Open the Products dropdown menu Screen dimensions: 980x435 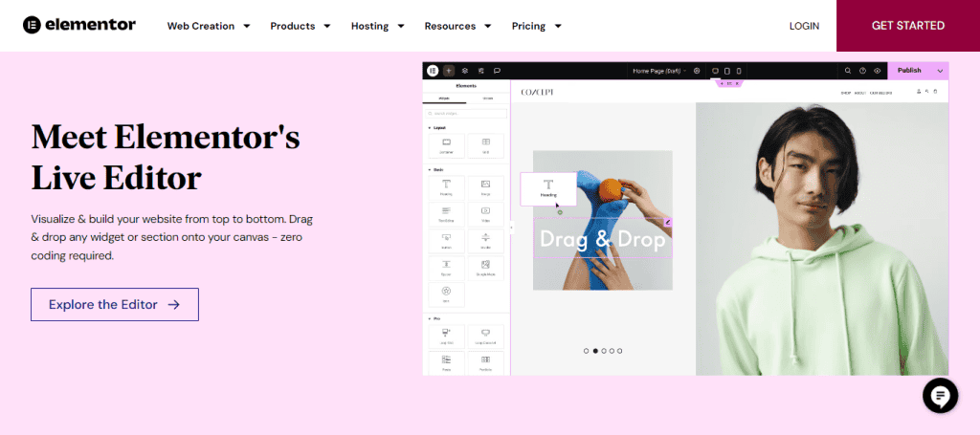pyautogui.click(x=301, y=26)
